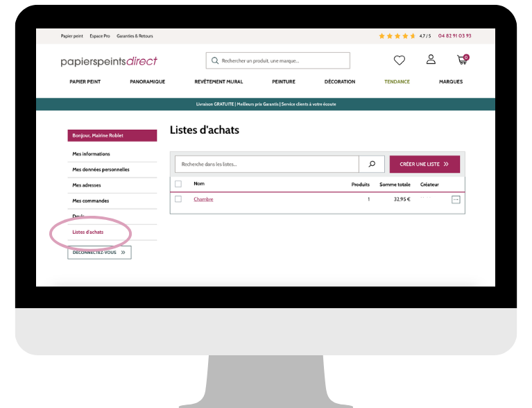Expand the DÉCORATION menu

tap(339, 82)
